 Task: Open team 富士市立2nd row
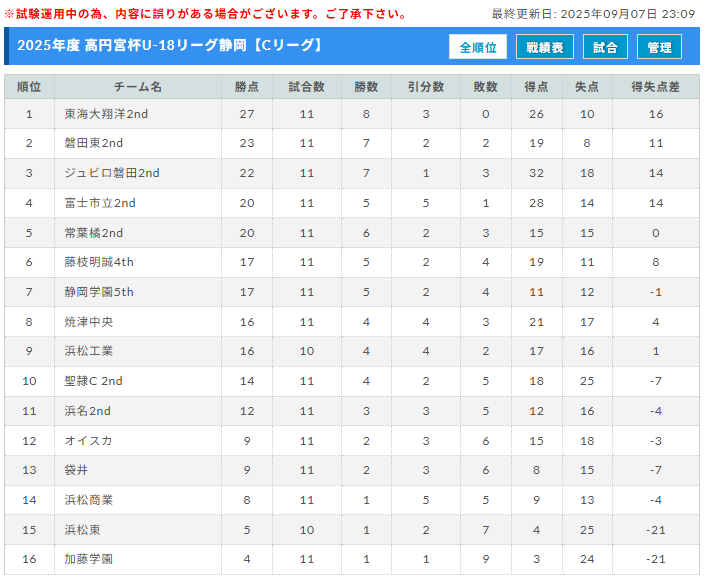[352, 203]
